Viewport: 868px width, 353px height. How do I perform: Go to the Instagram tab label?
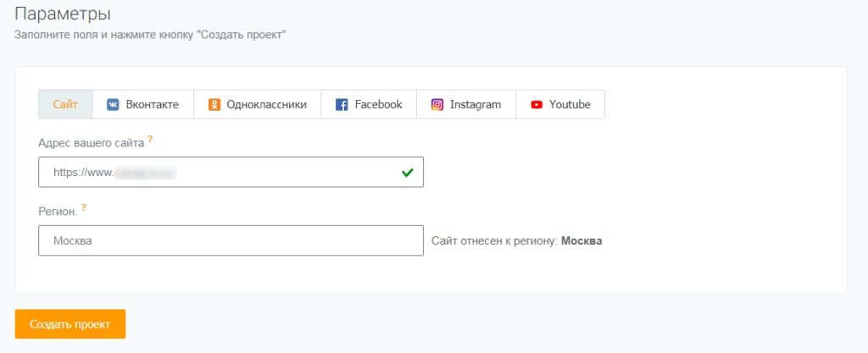pyautogui.click(x=476, y=105)
